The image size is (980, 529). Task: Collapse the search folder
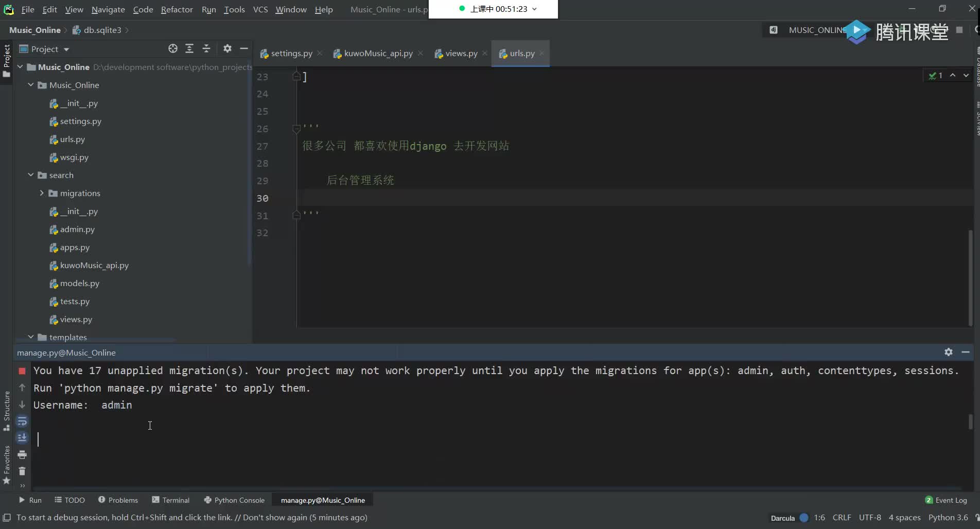pos(31,175)
